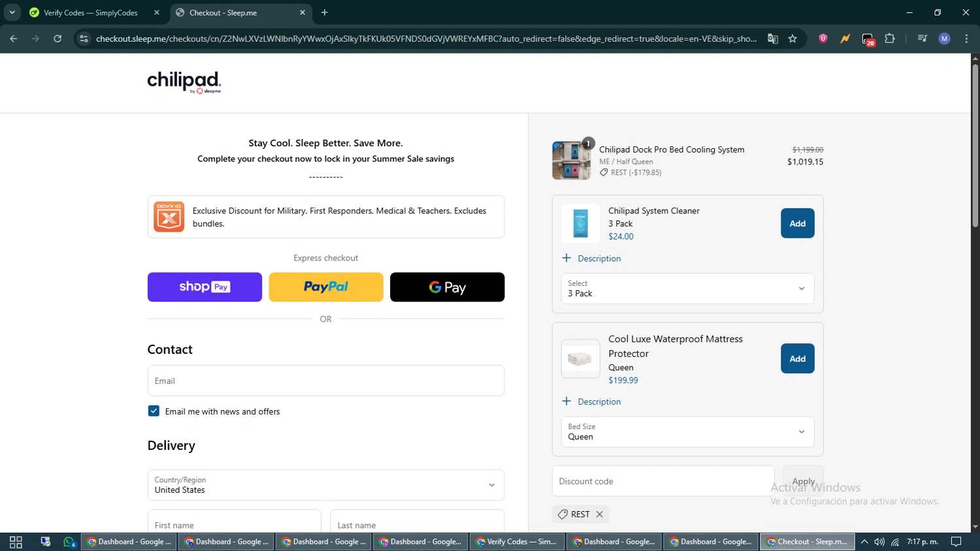Checkout with Google Pay
980x551 pixels.
point(447,287)
